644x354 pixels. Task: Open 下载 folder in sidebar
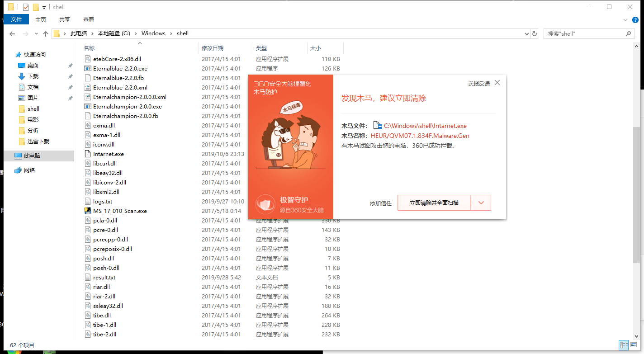pyautogui.click(x=33, y=76)
